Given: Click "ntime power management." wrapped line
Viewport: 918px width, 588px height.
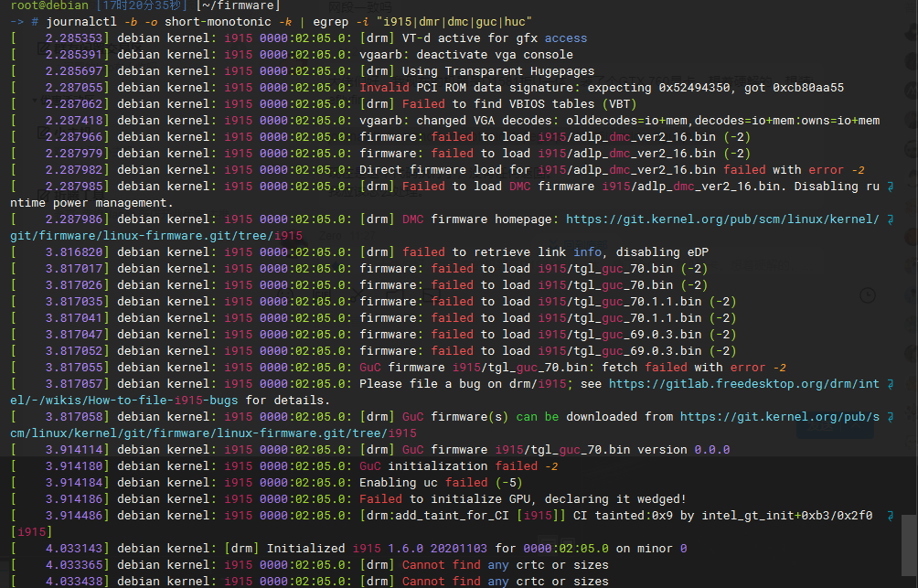Looking at the screenshot, I should coord(92,203).
